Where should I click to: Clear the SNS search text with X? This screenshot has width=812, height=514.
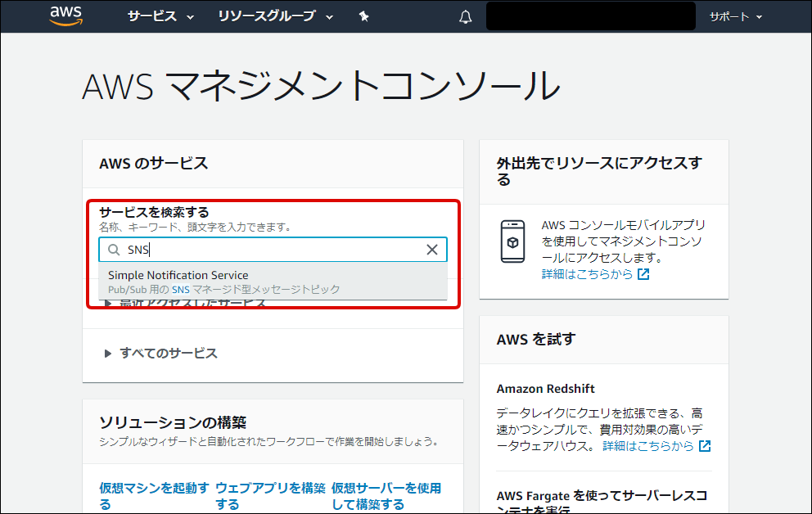(x=432, y=250)
